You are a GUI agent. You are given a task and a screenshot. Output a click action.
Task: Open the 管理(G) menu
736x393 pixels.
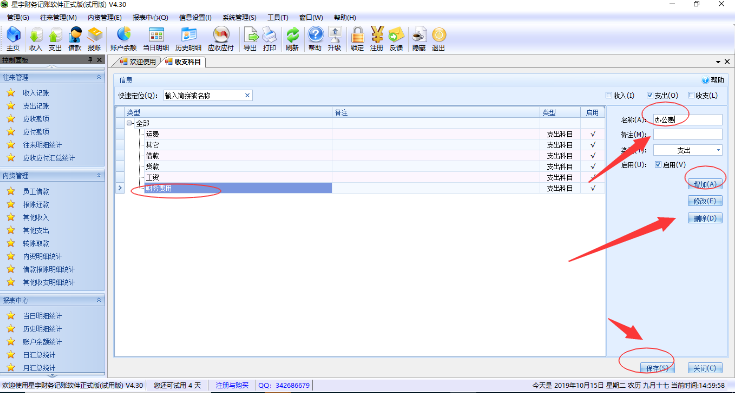pos(18,17)
